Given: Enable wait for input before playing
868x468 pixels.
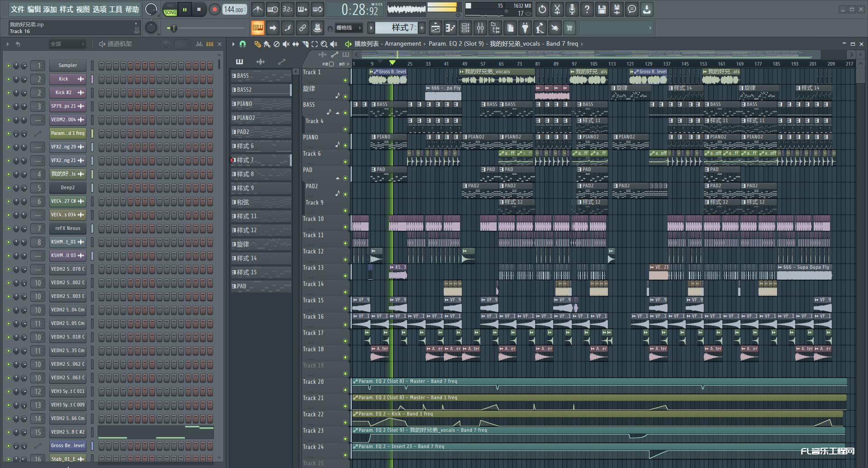Looking at the screenshot, I should tap(273, 9).
